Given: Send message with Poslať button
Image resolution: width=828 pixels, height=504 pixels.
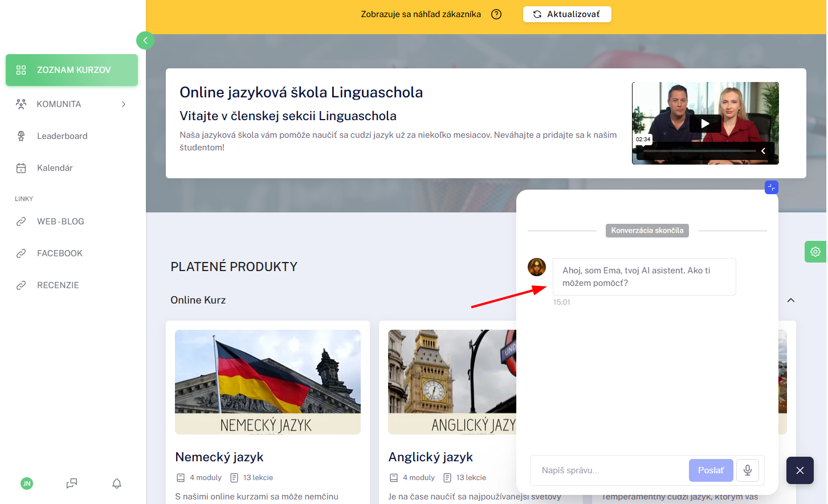Looking at the screenshot, I should [x=711, y=470].
